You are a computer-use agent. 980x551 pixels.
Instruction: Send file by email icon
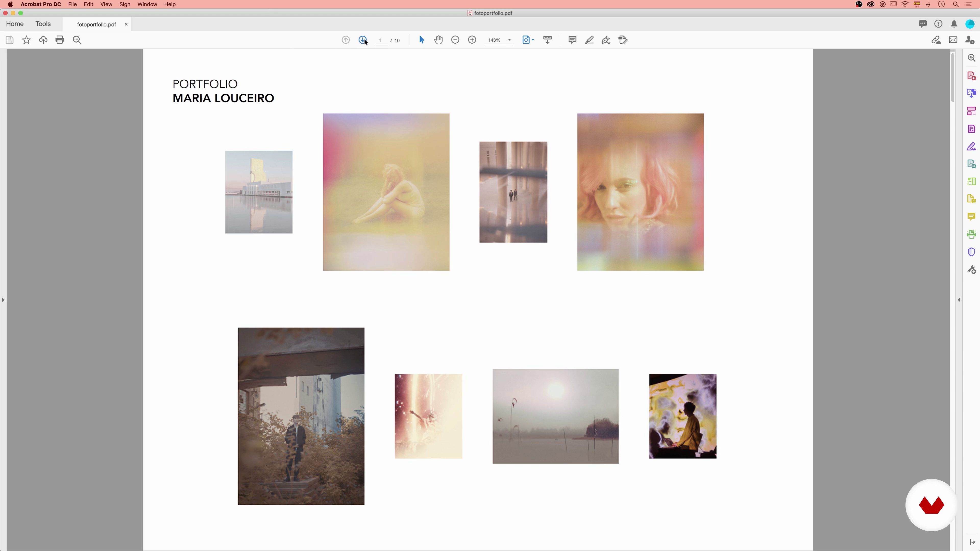953,40
